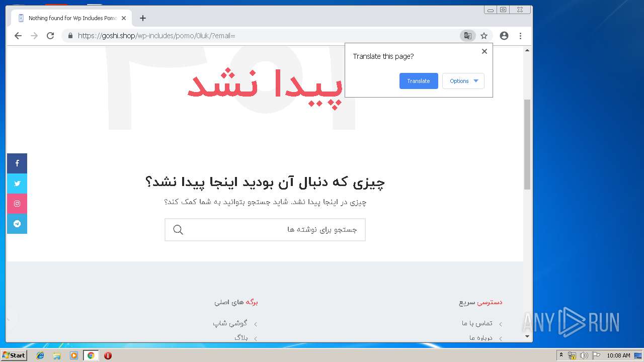Open a new tab with plus button
644x362 pixels.
pos(143,18)
